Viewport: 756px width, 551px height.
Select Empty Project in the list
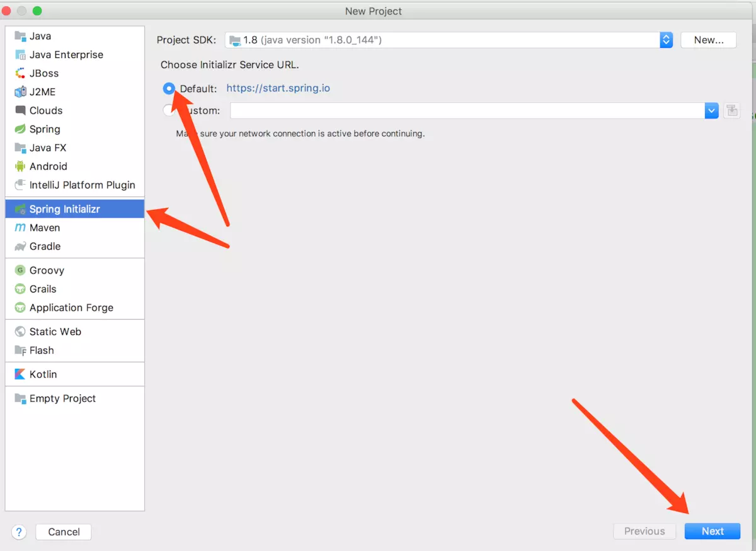(x=74, y=398)
